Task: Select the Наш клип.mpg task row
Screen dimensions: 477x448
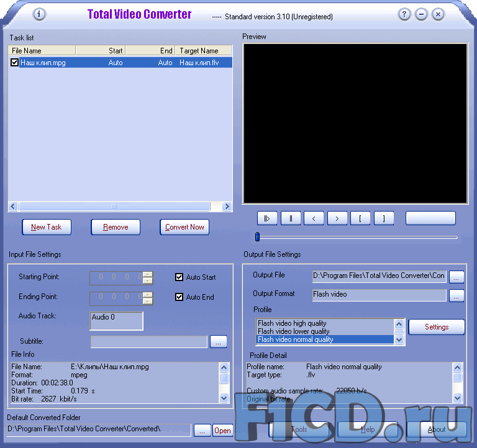Action: click(120, 63)
